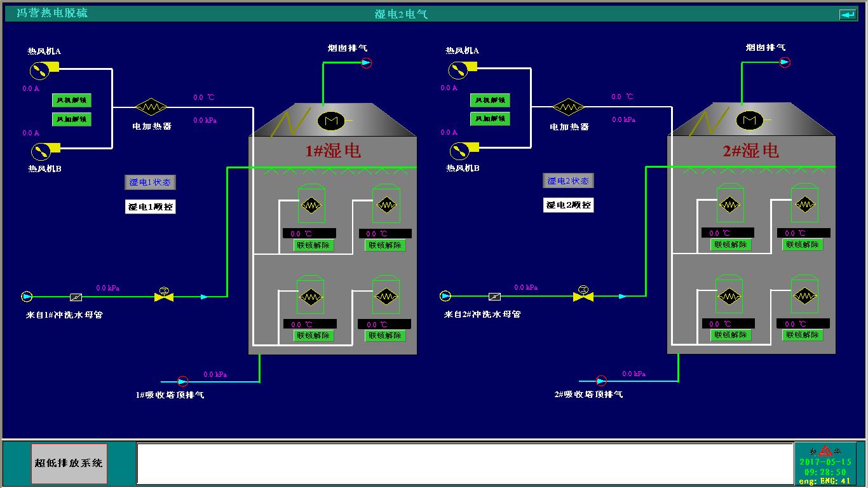Toggle 风加解锁 for unit 2 heater
The width and height of the screenshot is (868, 488).
[x=490, y=119]
